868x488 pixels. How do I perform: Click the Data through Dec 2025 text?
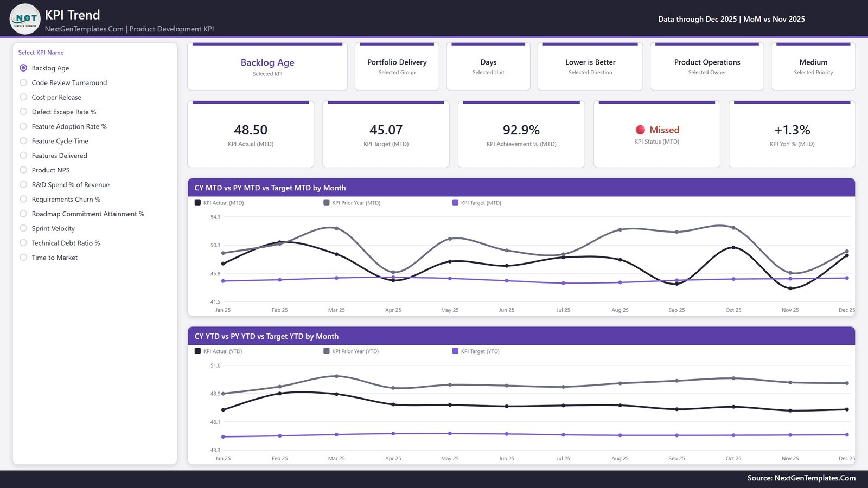pyautogui.click(x=732, y=19)
